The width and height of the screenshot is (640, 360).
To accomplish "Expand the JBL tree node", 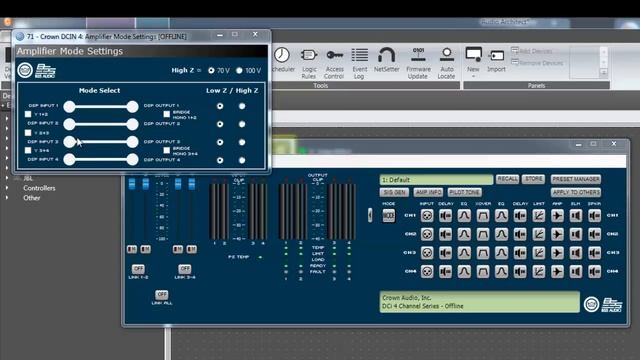I will (x=7, y=178).
